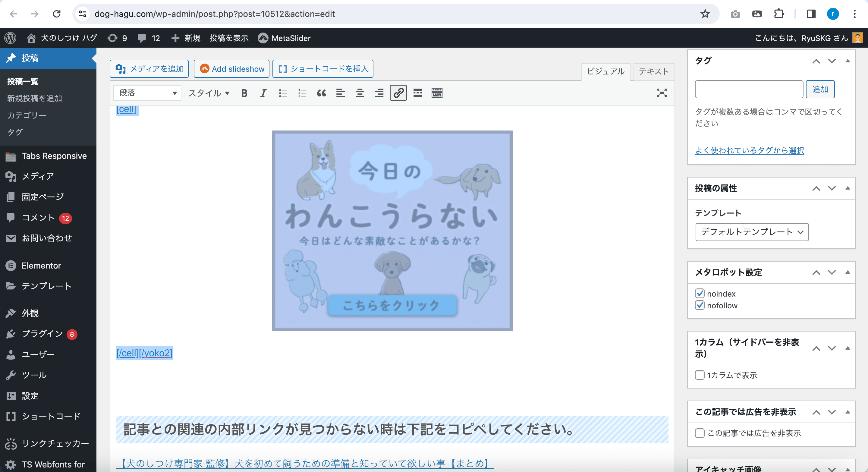Collapse the 1カラム sidebar panel
868x472 pixels.
(x=848, y=348)
